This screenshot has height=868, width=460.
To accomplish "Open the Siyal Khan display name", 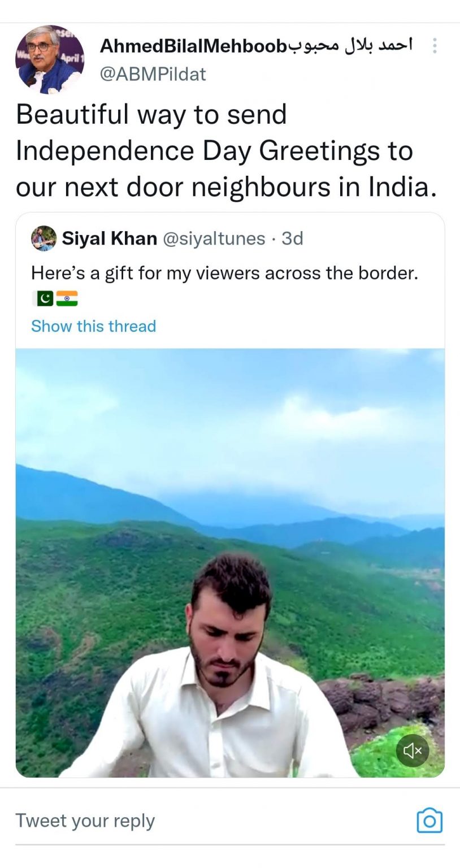I will tap(109, 238).
